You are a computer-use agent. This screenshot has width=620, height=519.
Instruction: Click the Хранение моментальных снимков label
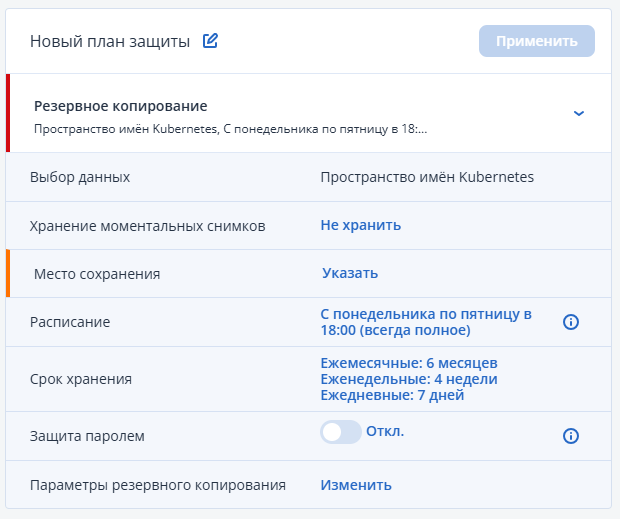click(147, 226)
